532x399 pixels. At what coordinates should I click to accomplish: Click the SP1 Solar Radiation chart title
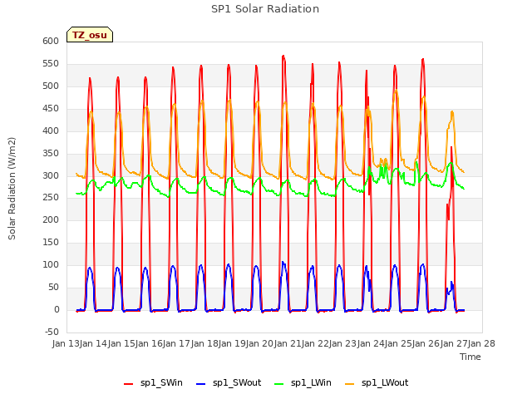click(x=265, y=9)
